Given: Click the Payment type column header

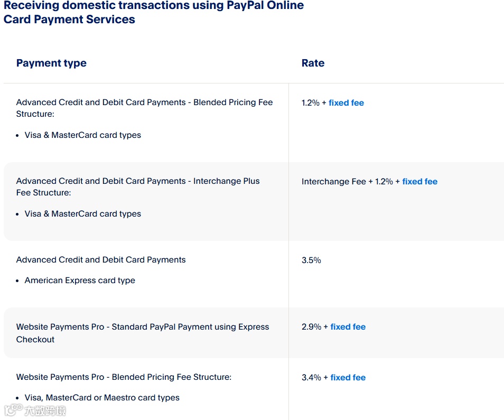Looking at the screenshot, I should (x=51, y=63).
